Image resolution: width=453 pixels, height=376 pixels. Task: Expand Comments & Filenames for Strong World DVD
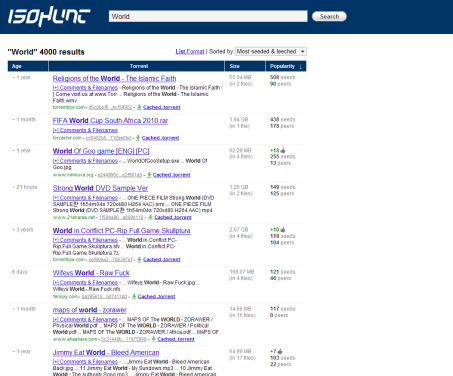click(85, 198)
